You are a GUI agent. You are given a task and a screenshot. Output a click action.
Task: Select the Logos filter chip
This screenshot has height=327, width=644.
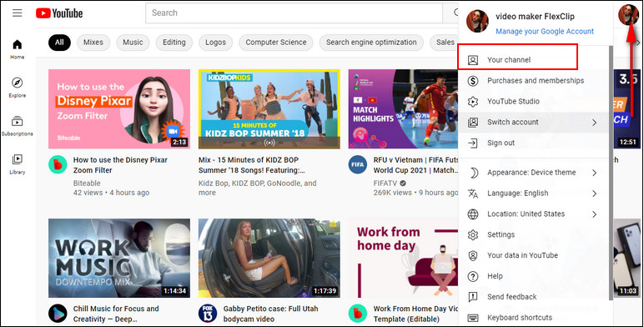(x=215, y=43)
